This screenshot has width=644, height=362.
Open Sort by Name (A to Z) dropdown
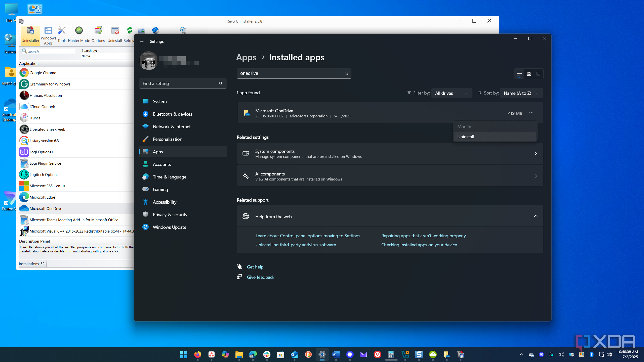(521, 93)
